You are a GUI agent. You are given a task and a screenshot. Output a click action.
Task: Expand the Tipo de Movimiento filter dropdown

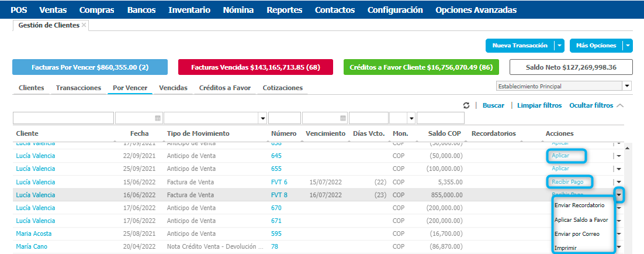tap(262, 118)
